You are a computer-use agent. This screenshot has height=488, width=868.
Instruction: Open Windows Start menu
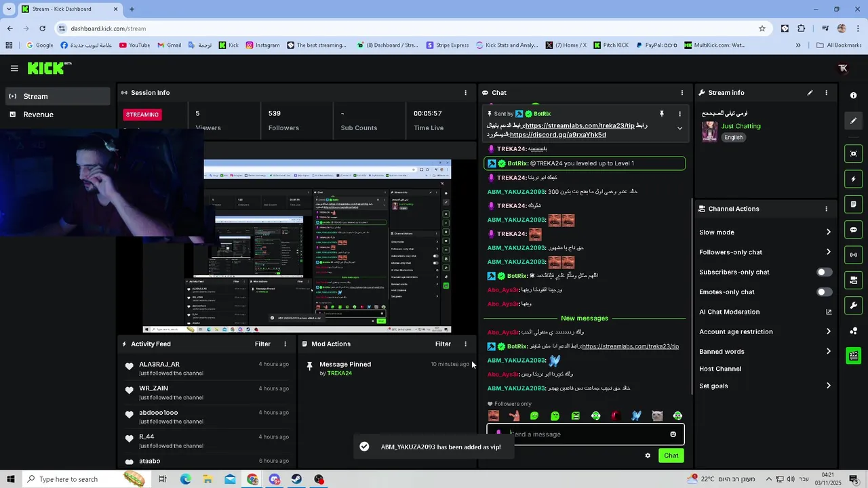click(x=10, y=479)
